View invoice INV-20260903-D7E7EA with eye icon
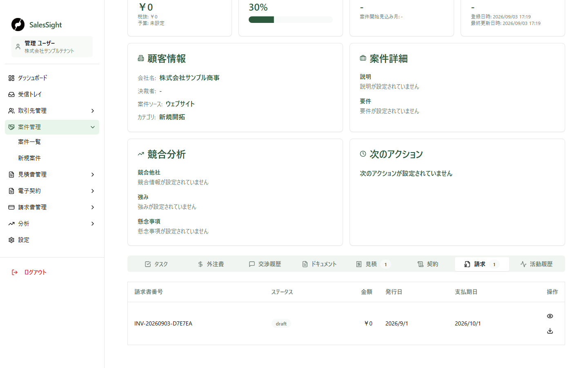The image size is (588, 368). (x=550, y=316)
